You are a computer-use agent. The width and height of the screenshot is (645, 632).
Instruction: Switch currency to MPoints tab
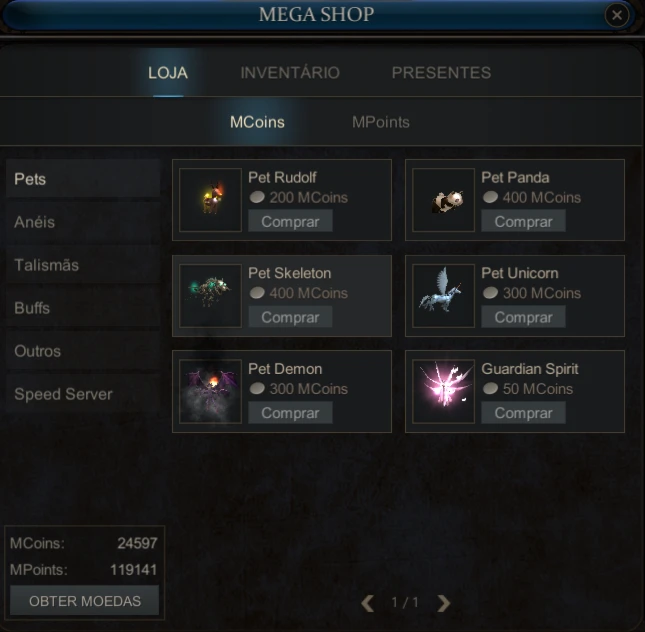click(381, 122)
